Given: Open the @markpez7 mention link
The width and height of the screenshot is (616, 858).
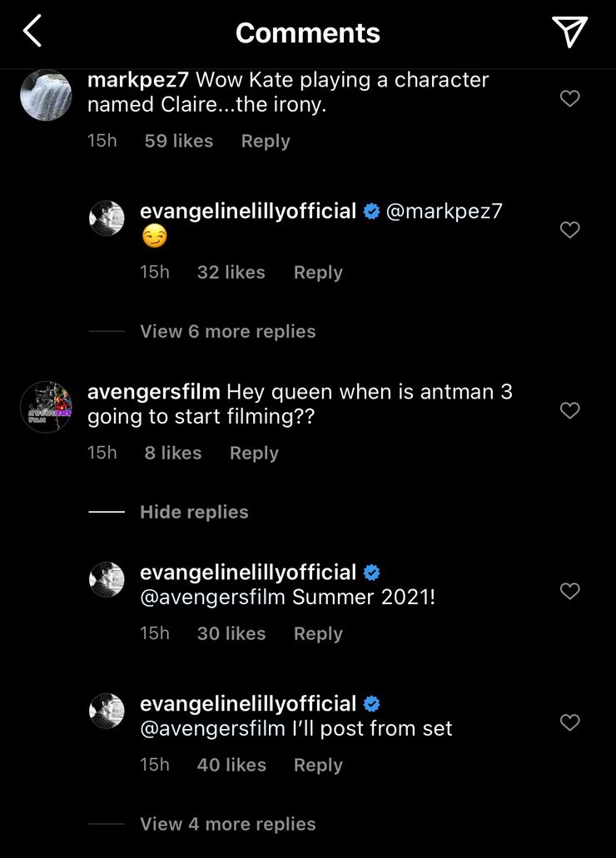Looking at the screenshot, I should [444, 211].
